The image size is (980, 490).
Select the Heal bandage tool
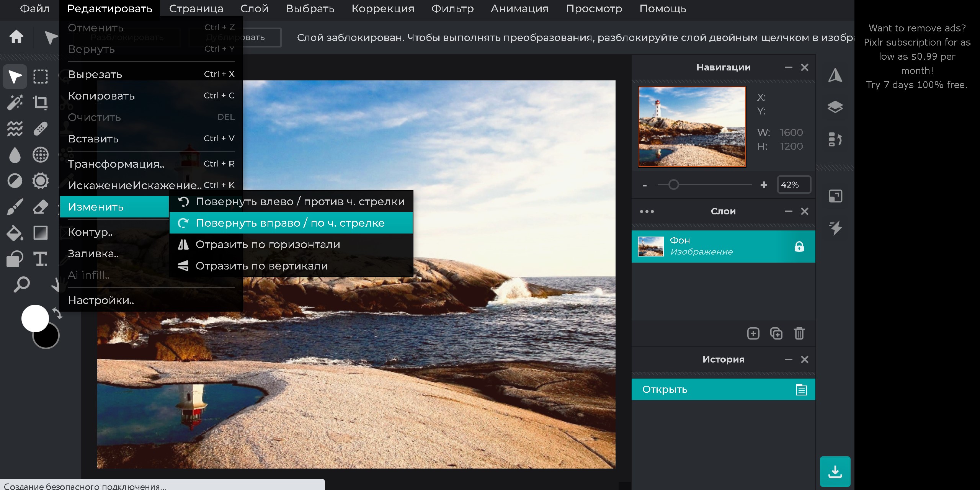[41, 129]
